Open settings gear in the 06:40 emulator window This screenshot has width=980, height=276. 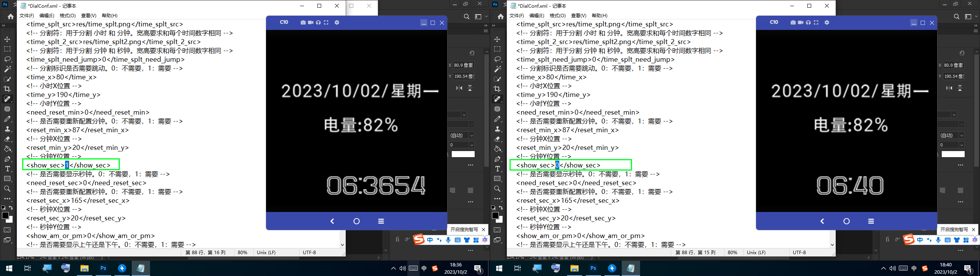[x=826, y=23]
